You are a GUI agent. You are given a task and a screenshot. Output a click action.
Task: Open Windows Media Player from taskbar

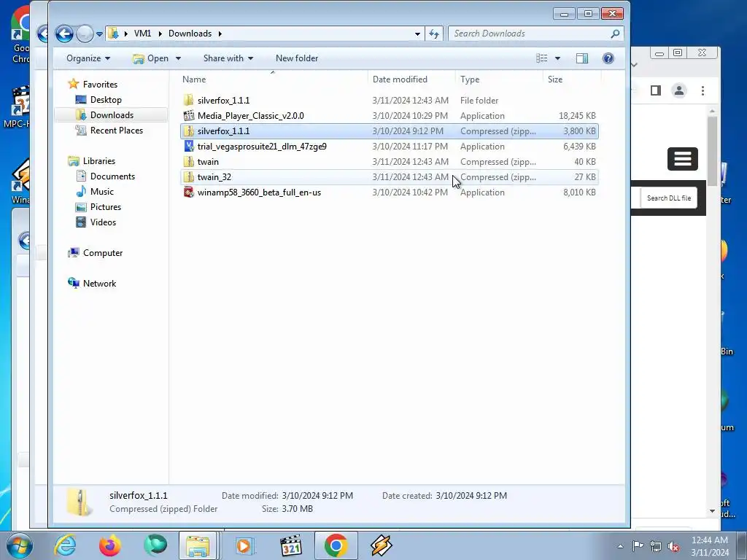pyautogui.click(x=244, y=545)
